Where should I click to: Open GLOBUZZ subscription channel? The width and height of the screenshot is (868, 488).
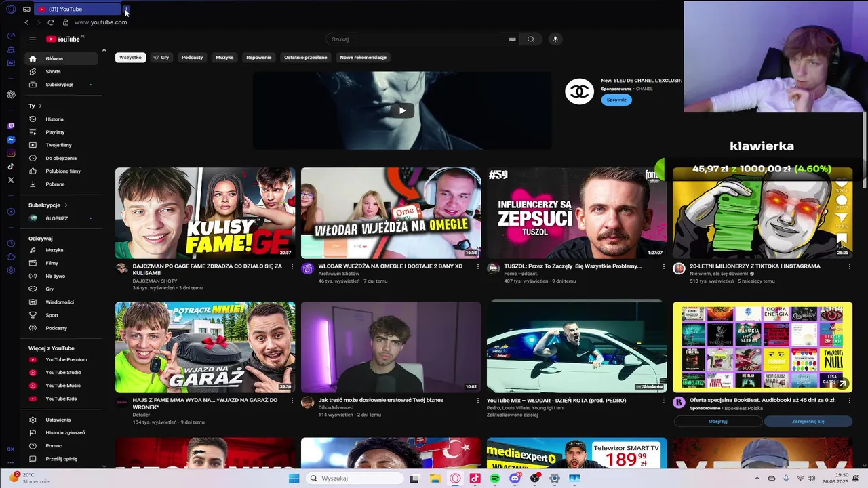[61, 218]
